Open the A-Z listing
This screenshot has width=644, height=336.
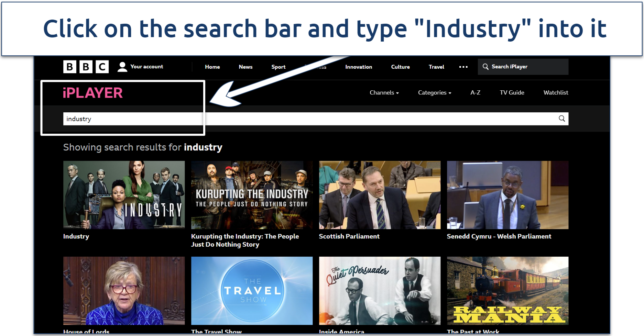click(475, 93)
